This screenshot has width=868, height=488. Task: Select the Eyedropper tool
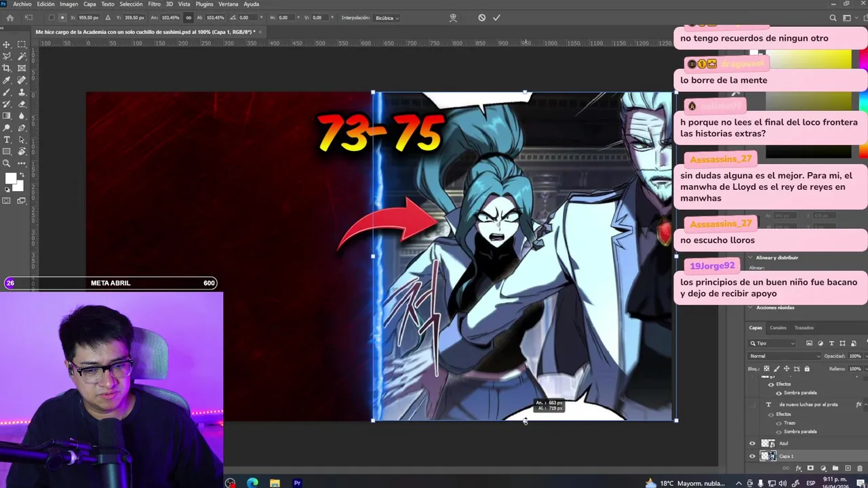tap(7, 80)
